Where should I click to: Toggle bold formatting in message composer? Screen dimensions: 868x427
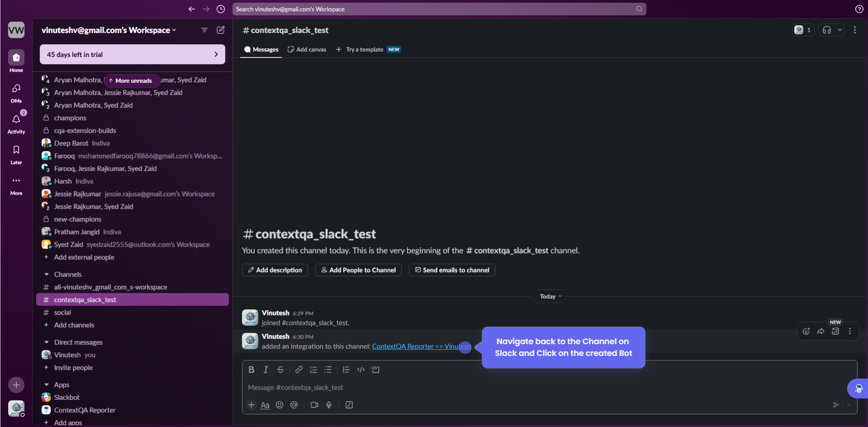click(251, 369)
